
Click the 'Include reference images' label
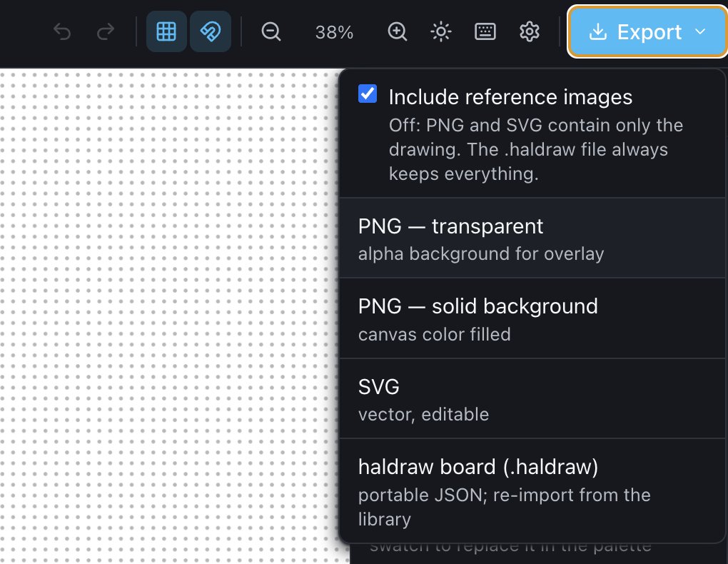pyautogui.click(x=510, y=97)
